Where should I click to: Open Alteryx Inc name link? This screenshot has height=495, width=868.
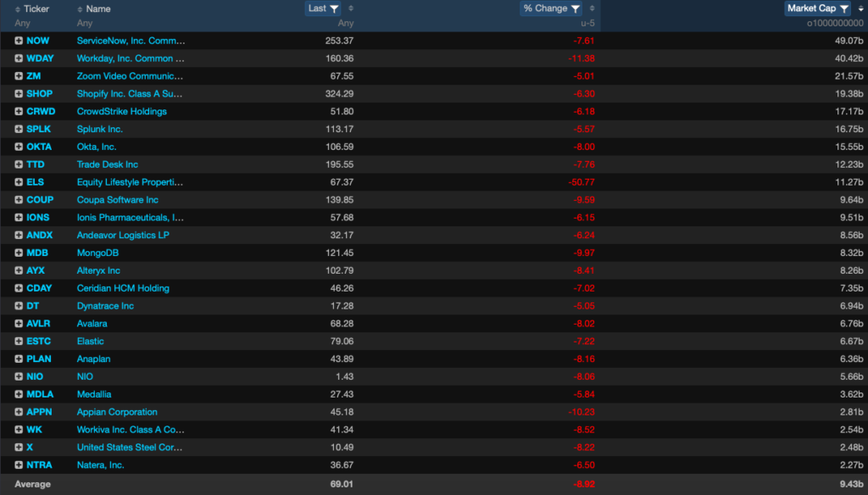98,270
